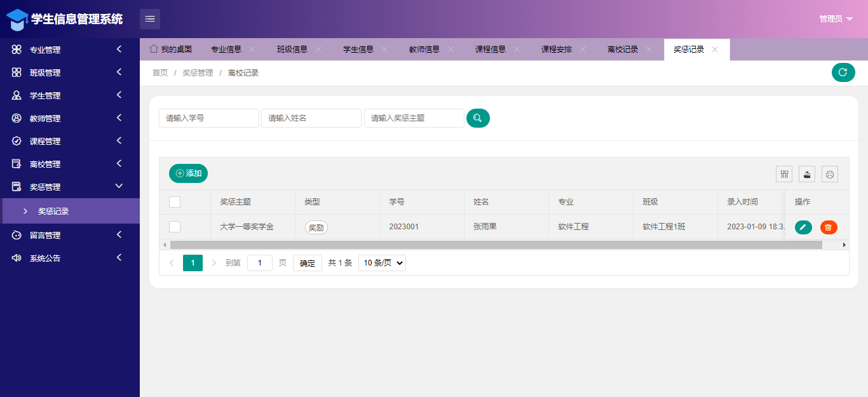Screen dimensions: 868x397
Task: Open the 管理员 user dropdown
Action: [836, 19]
